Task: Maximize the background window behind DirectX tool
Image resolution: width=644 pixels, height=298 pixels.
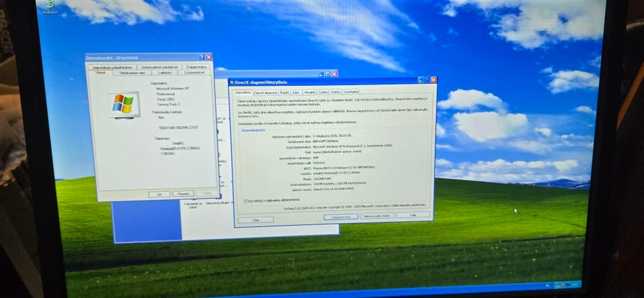Action: point(327,74)
